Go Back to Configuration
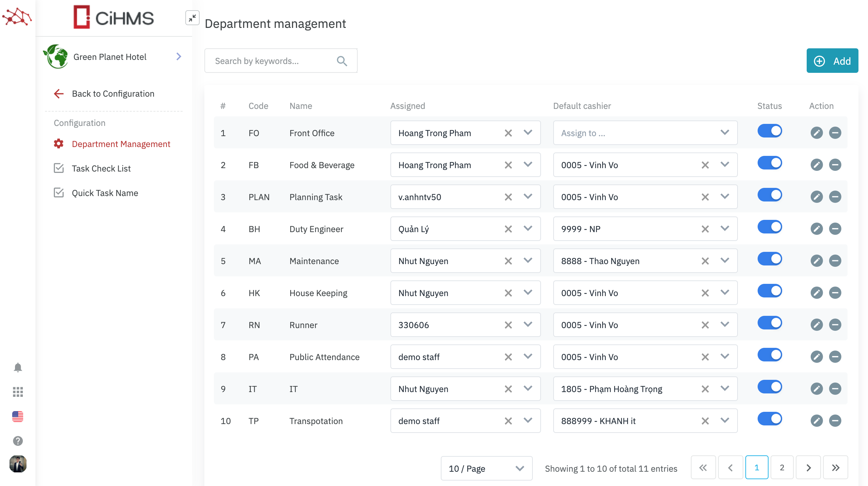The image size is (868, 486). [x=112, y=94]
